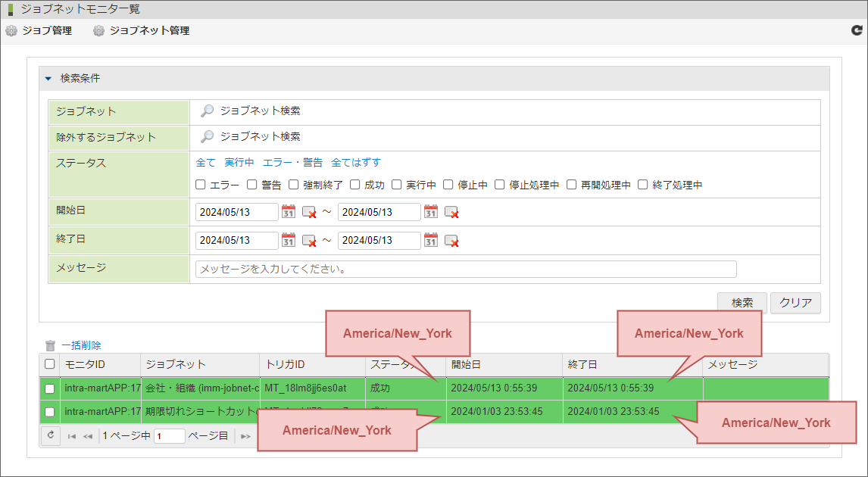The height and width of the screenshot is (477, 868).
Task: Click the ジョブネット検索 magnifier icon
Action: (207, 111)
